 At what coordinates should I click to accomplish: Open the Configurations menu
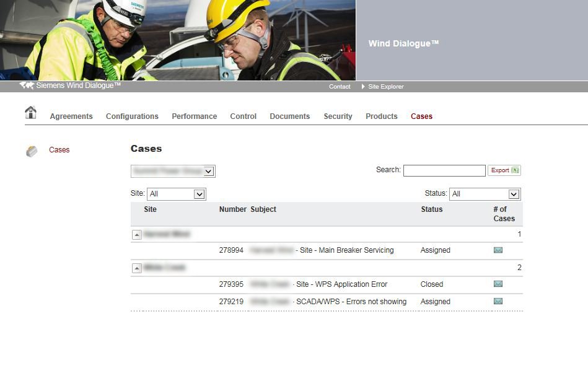coord(132,116)
